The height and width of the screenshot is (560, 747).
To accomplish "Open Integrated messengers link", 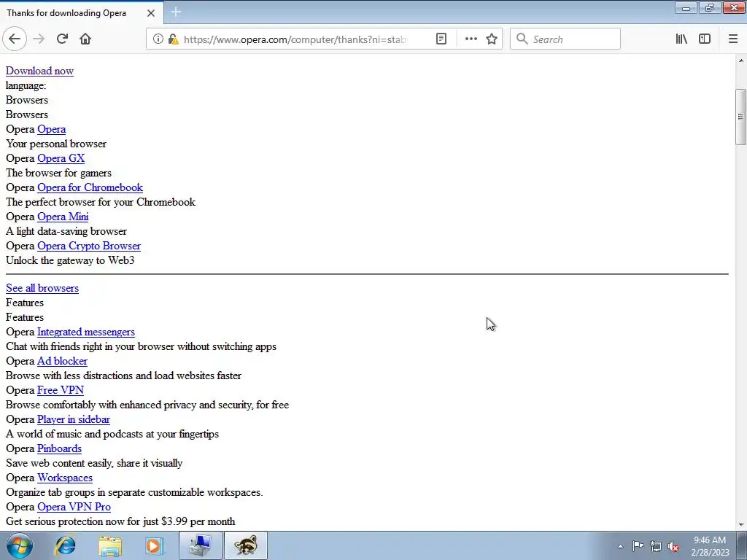I will pos(86,332).
